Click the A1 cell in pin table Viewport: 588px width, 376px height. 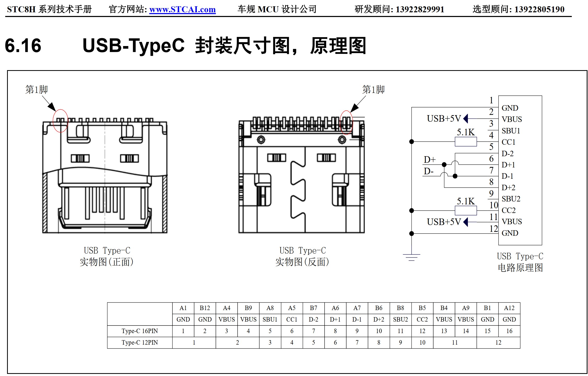(183, 308)
